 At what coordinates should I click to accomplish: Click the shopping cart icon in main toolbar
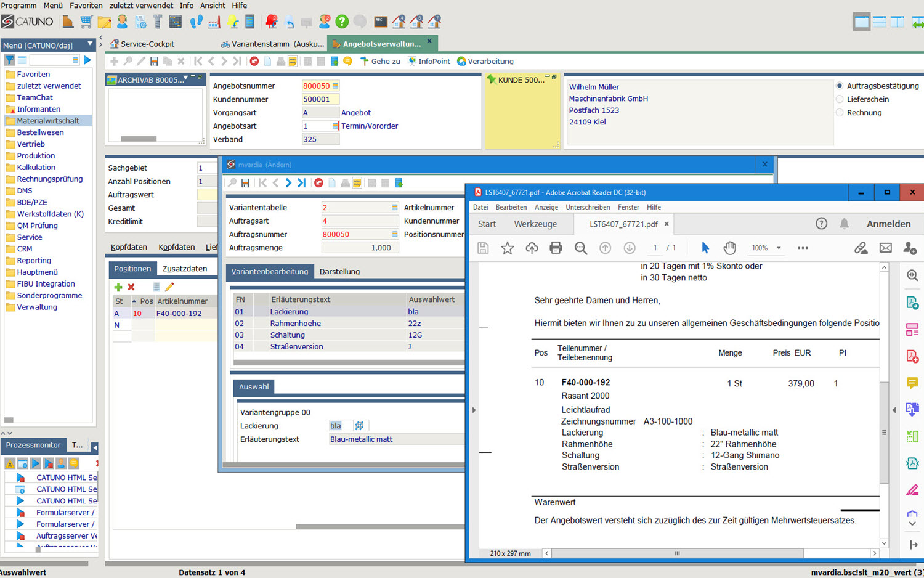pyautogui.click(x=86, y=22)
